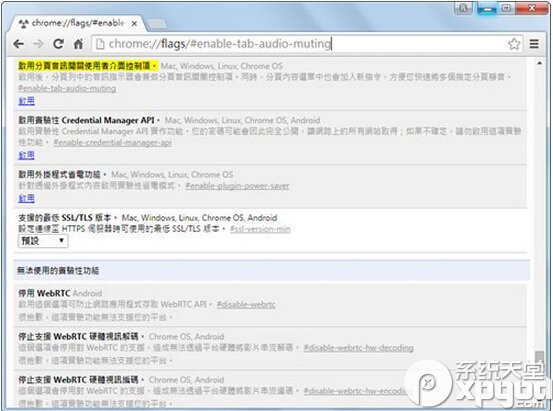Image resolution: width=553 pixels, height=411 pixels.
Task: Maximize the Chrome window
Action: tap(506, 8)
